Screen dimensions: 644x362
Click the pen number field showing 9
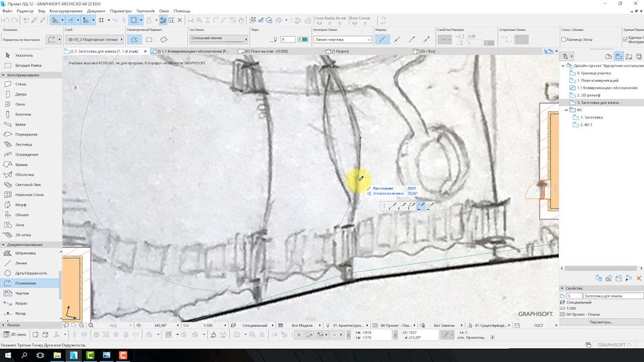288,40
